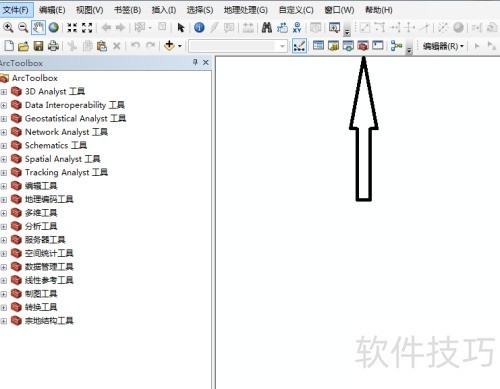Expand the 3D Analyst tools node
The height and width of the screenshot is (389, 500).
(x=4, y=92)
